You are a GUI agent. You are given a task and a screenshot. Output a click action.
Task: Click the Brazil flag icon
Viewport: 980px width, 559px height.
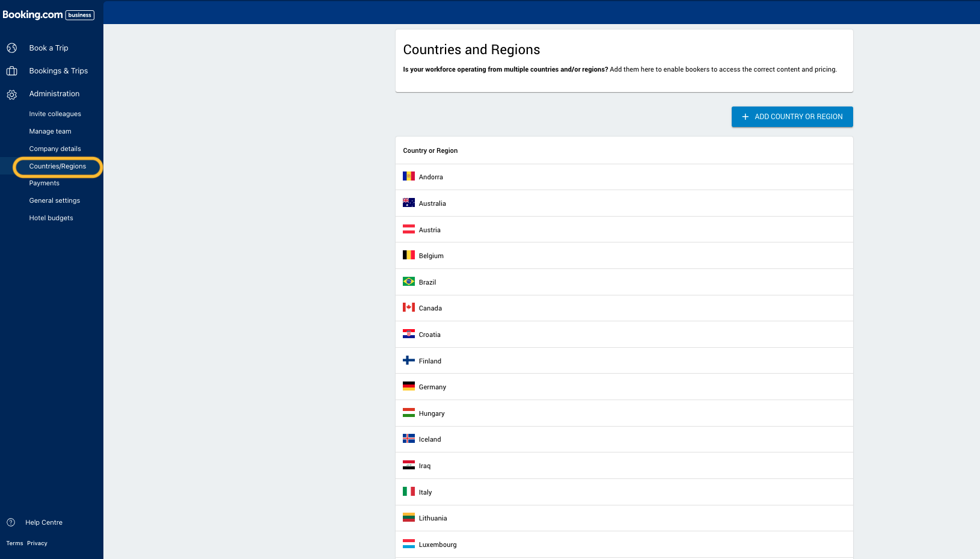409,282
